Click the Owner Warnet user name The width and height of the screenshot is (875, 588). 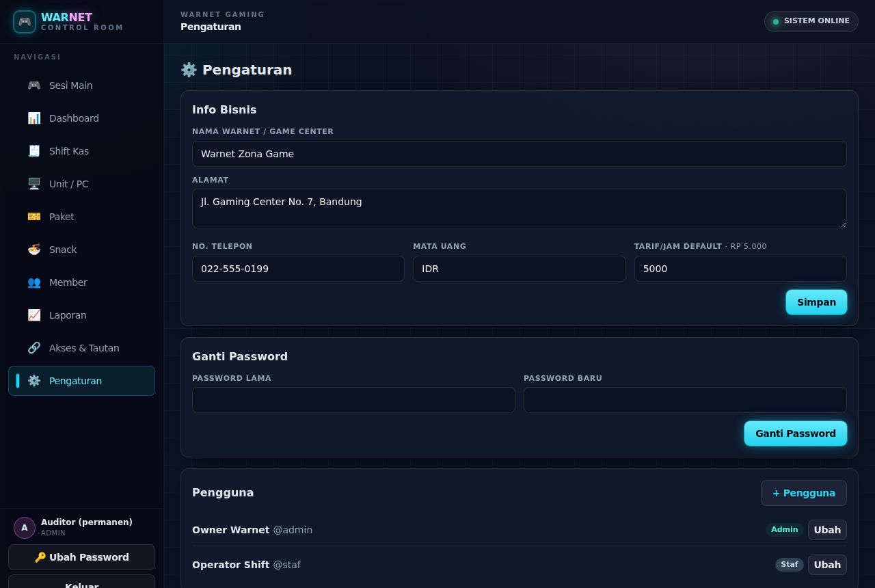231,530
